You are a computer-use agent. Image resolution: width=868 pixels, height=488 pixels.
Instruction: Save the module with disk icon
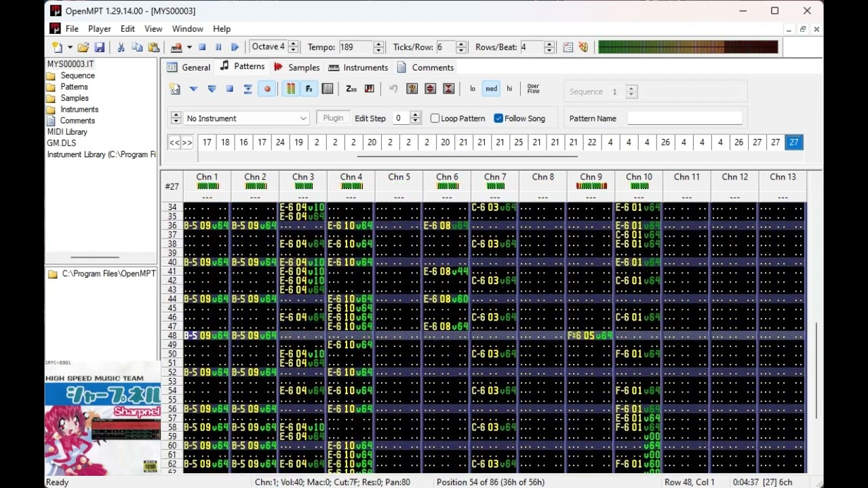pos(100,47)
